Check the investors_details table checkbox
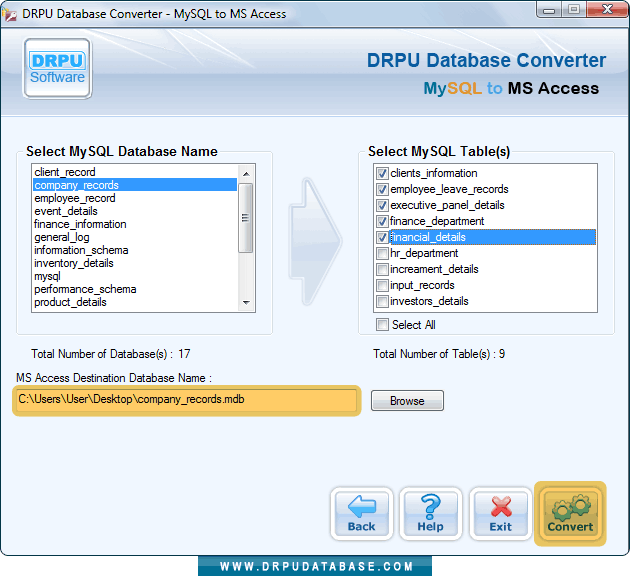Screen dimensions: 630x576 (x=382, y=301)
